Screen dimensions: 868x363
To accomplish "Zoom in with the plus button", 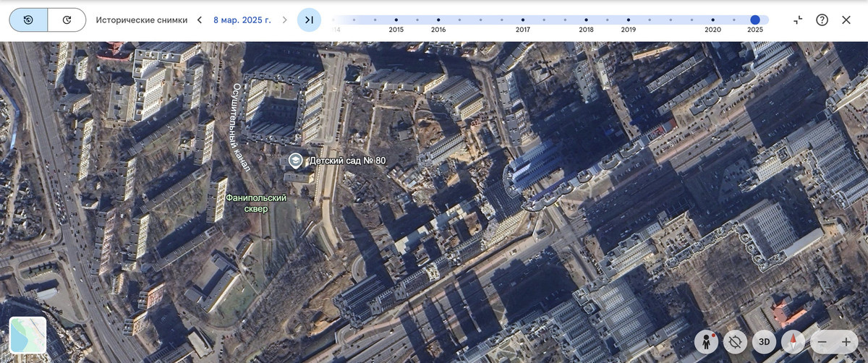I will [x=846, y=342].
